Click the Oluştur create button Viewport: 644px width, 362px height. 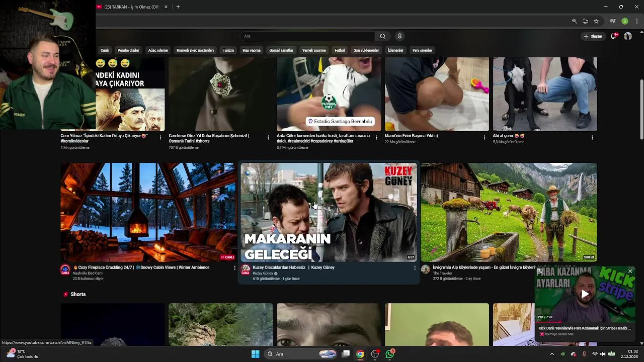click(x=593, y=36)
